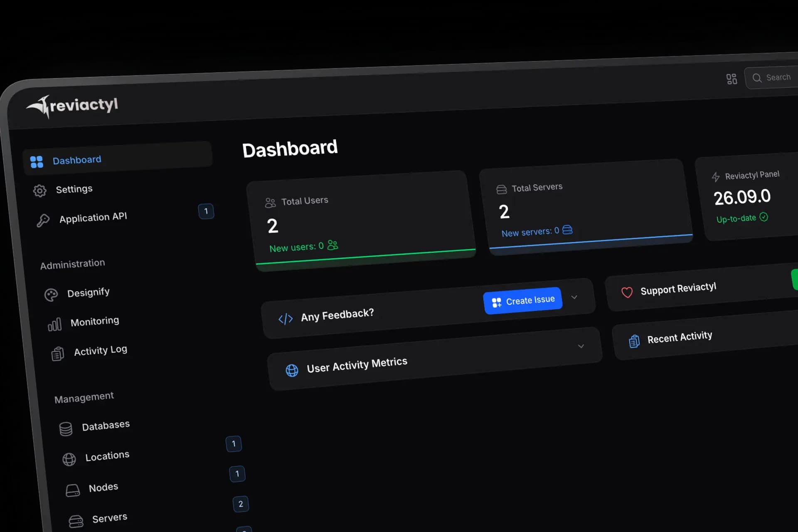Screen dimensions: 798x532
Task: Click the Databases stack icon
Action: pos(66,429)
